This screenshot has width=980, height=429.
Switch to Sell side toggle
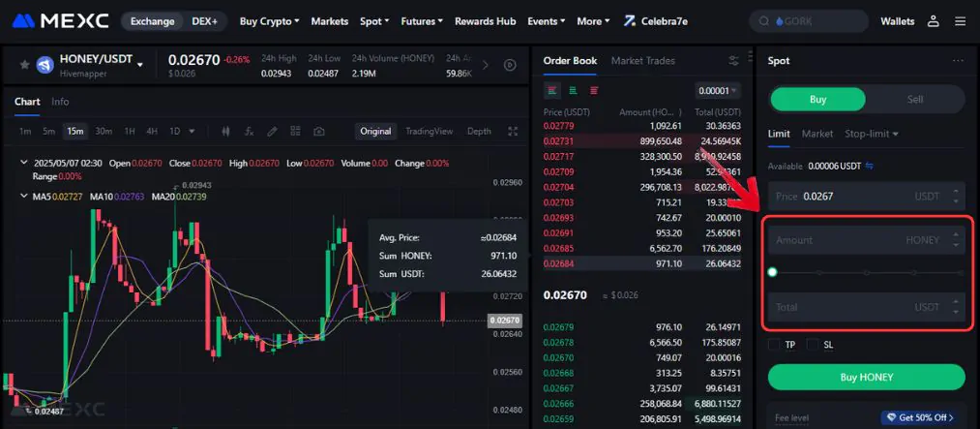click(x=915, y=100)
